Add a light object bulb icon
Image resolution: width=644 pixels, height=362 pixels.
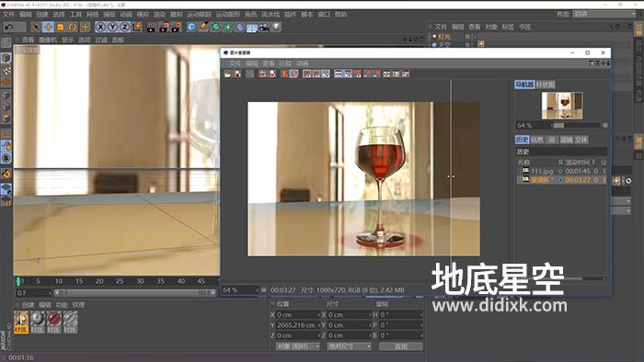[276, 27]
